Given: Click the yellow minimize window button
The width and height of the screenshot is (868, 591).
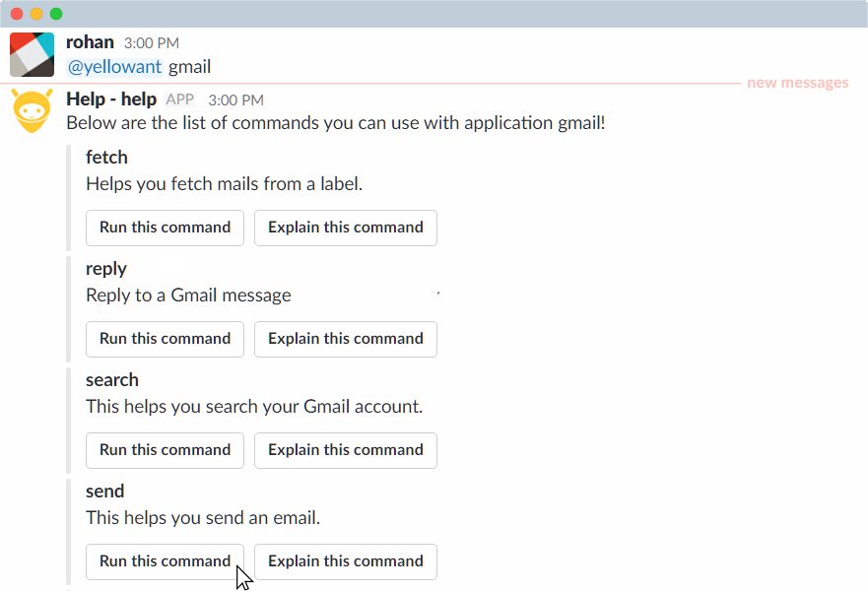Looking at the screenshot, I should [36, 14].
